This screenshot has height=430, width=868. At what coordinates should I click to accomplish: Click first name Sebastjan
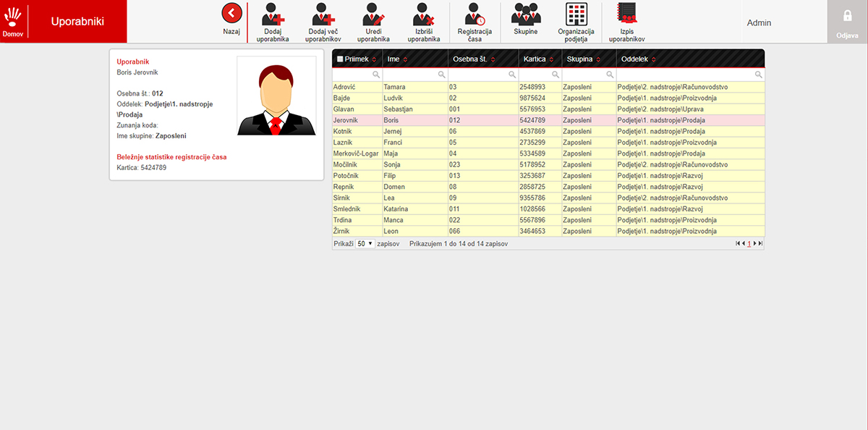pyautogui.click(x=399, y=109)
